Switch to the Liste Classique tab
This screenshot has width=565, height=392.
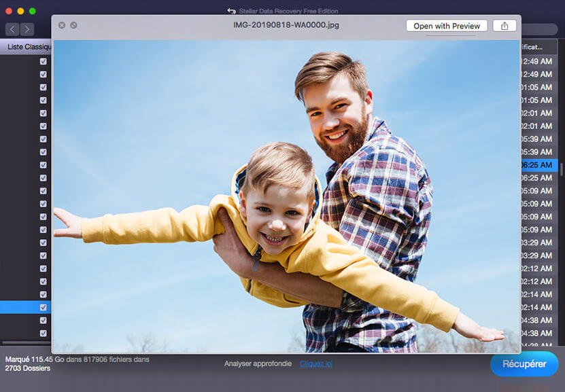tap(27, 47)
